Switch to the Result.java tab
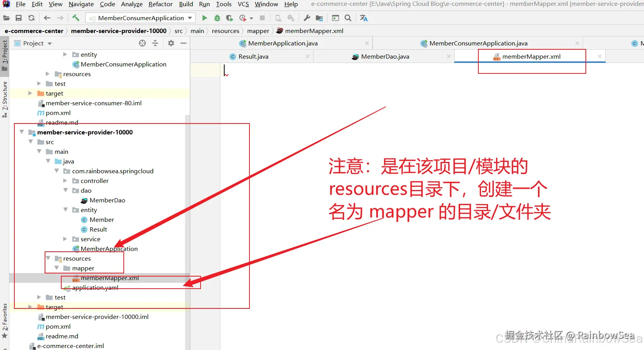644x350 pixels. pyautogui.click(x=252, y=57)
